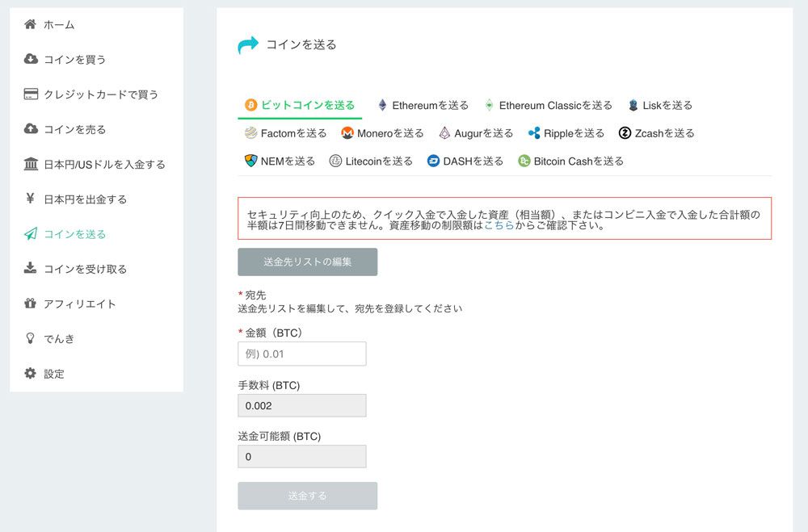Switch to Rippleを送る tab

pos(566,133)
